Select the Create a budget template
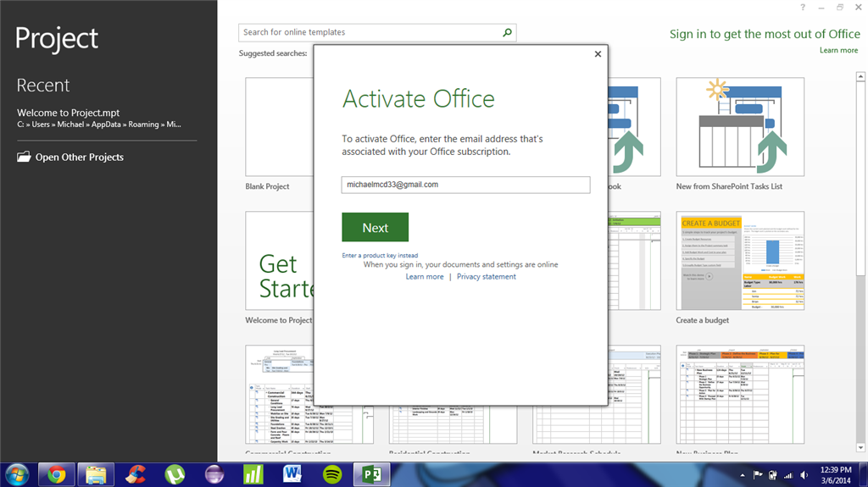This screenshot has height=487, width=868. tap(740, 261)
